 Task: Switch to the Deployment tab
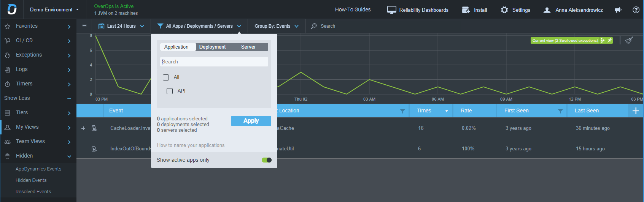(212, 47)
